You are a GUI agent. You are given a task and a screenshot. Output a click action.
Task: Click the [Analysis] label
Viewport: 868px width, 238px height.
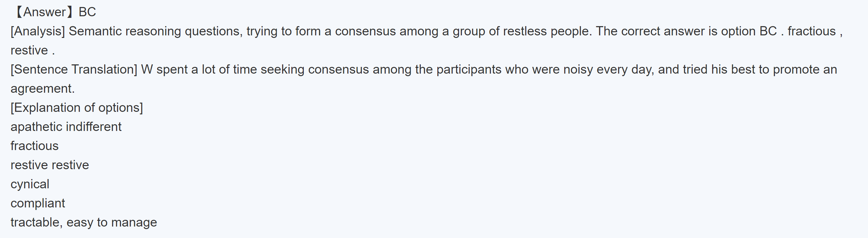[x=38, y=31]
